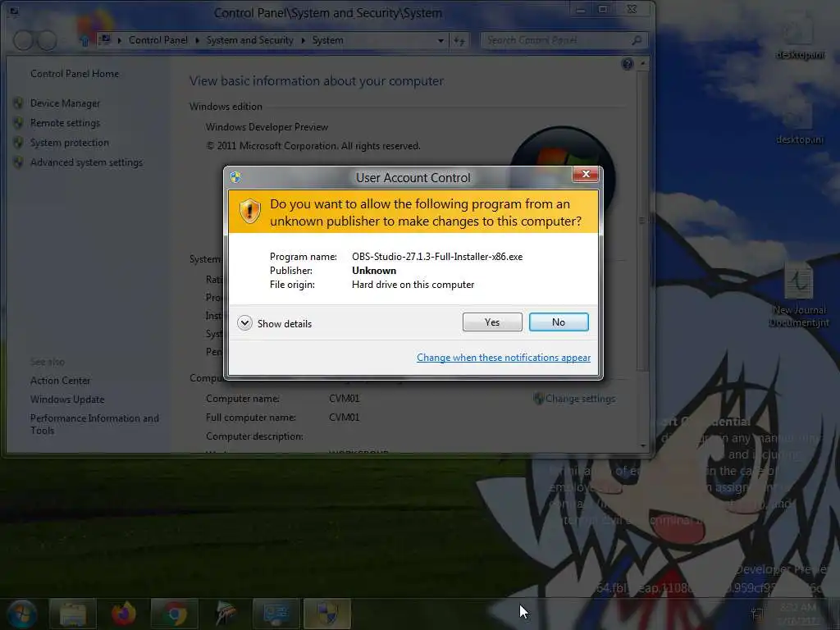
Task: Click UAC title bar shield icon
Action: [235, 177]
